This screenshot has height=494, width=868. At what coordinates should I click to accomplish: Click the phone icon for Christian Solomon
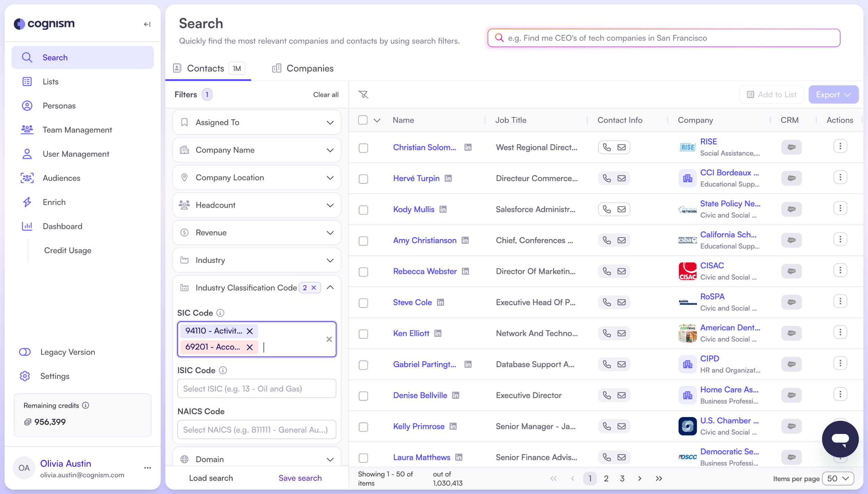607,147
